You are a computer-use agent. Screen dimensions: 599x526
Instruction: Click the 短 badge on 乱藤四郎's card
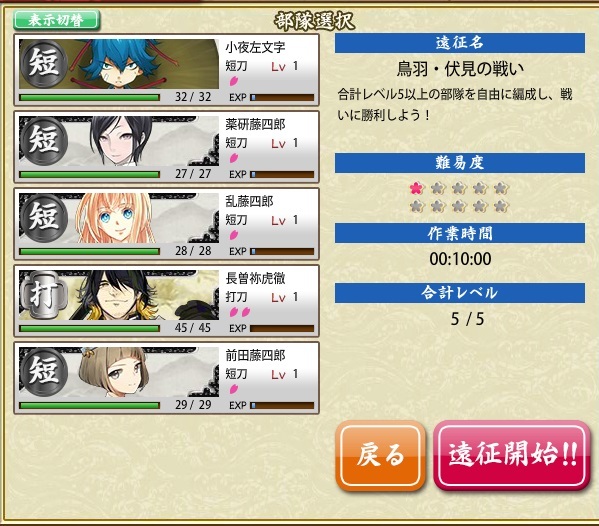click(44, 218)
